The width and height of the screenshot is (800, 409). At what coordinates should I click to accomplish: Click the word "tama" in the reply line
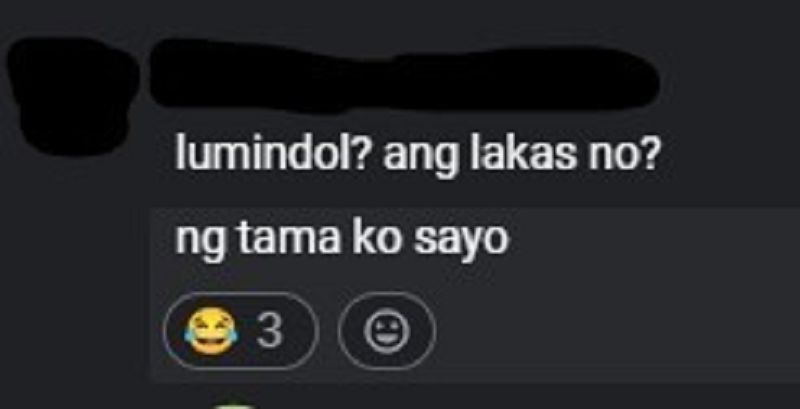tap(290, 239)
